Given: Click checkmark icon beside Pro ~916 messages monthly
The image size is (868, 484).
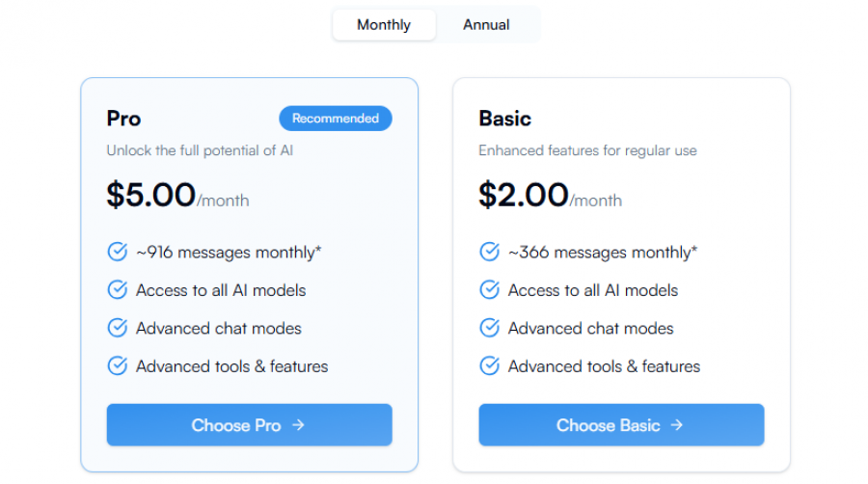Looking at the screenshot, I should click(x=117, y=252).
